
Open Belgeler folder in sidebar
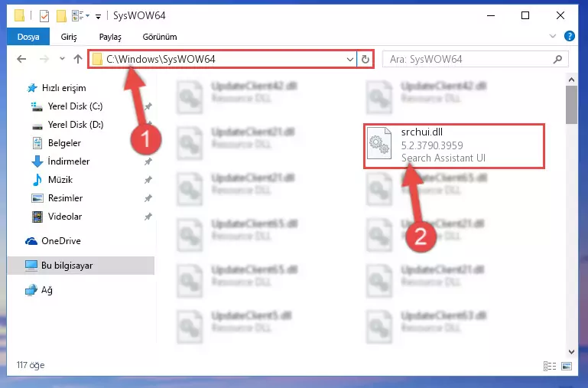(57, 143)
